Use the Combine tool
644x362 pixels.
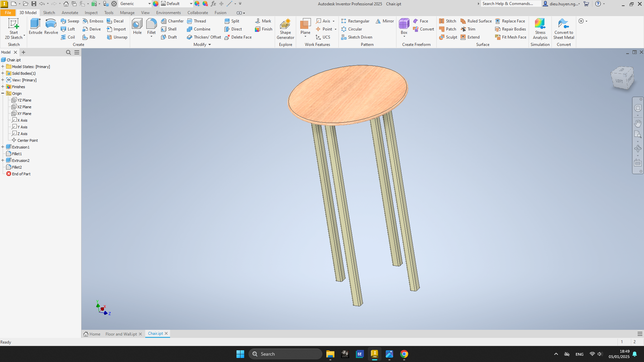coord(199,29)
